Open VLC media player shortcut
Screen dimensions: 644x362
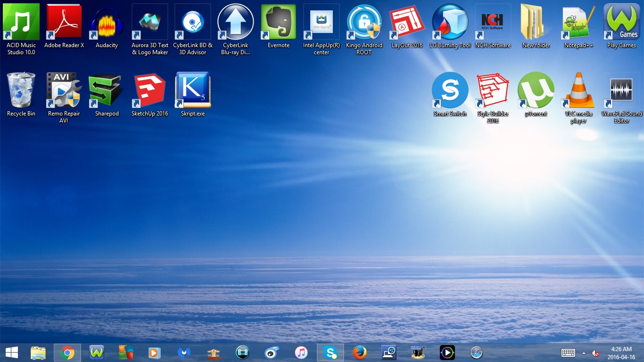click(x=579, y=98)
